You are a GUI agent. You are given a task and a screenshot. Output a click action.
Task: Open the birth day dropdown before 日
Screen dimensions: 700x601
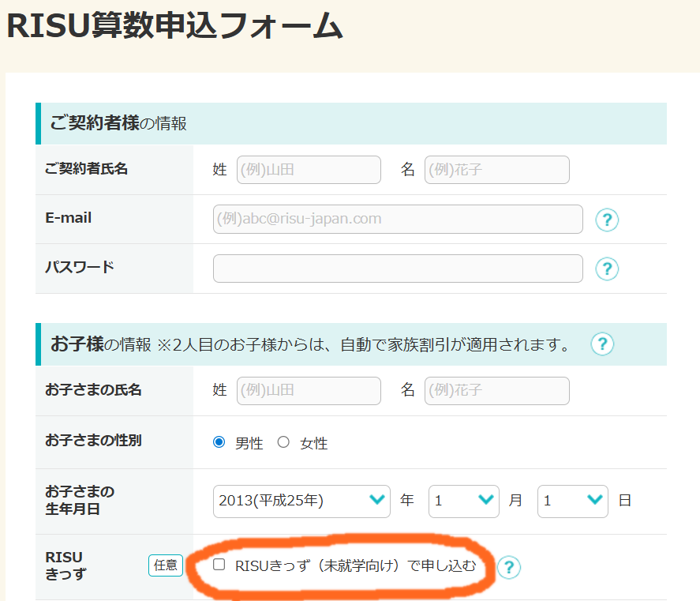tap(573, 501)
